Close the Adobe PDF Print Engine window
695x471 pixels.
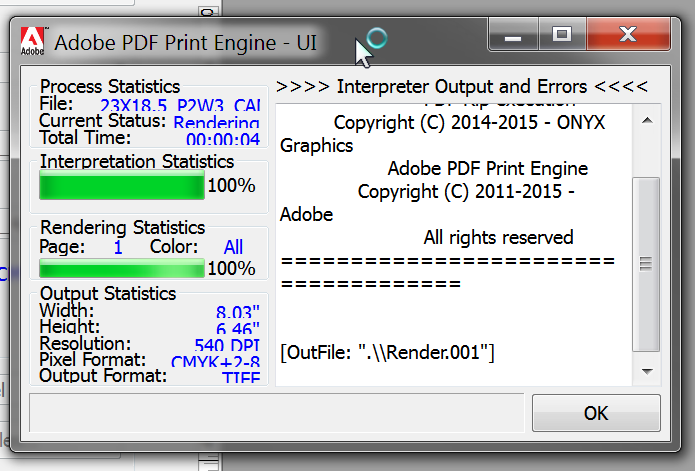click(628, 35)
